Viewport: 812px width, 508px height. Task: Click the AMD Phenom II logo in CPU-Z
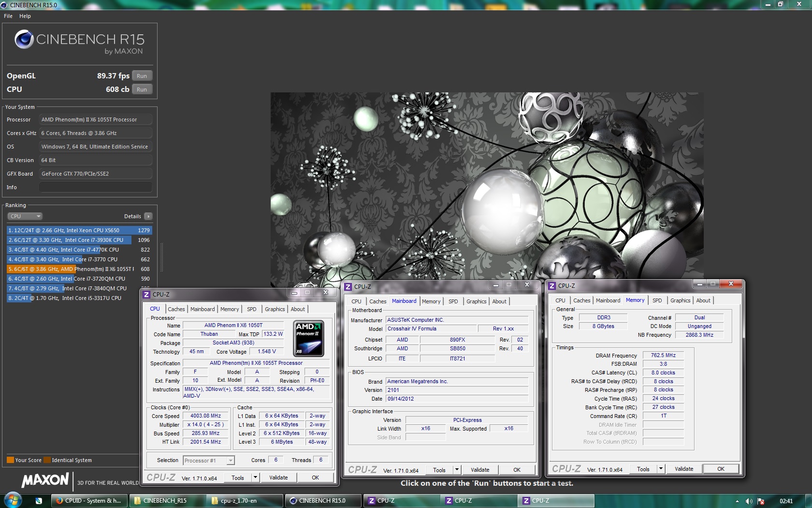(308, 338)
